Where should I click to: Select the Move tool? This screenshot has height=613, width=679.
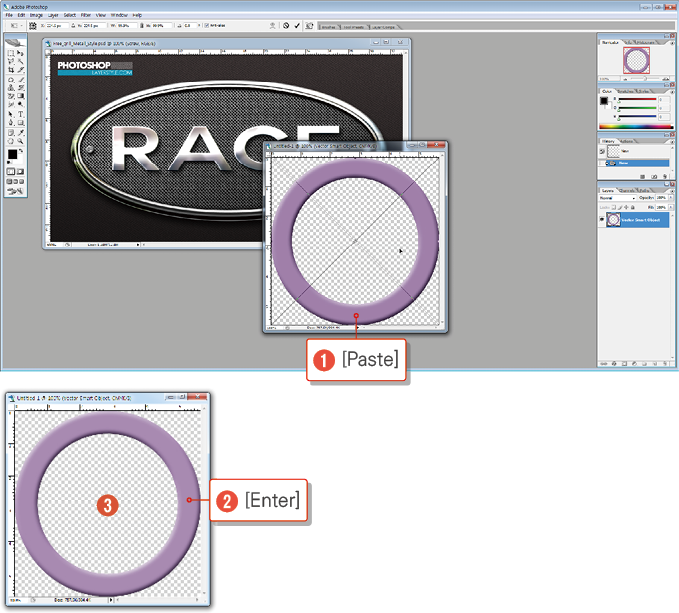20,53
